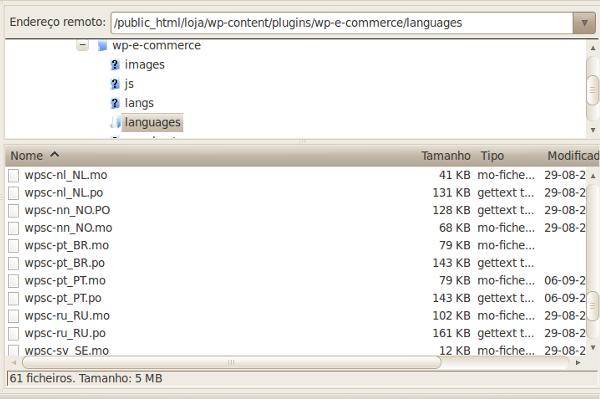Select the js folder in tree
The height and width of the screenshot is (399, 600).
click(129, 84)
